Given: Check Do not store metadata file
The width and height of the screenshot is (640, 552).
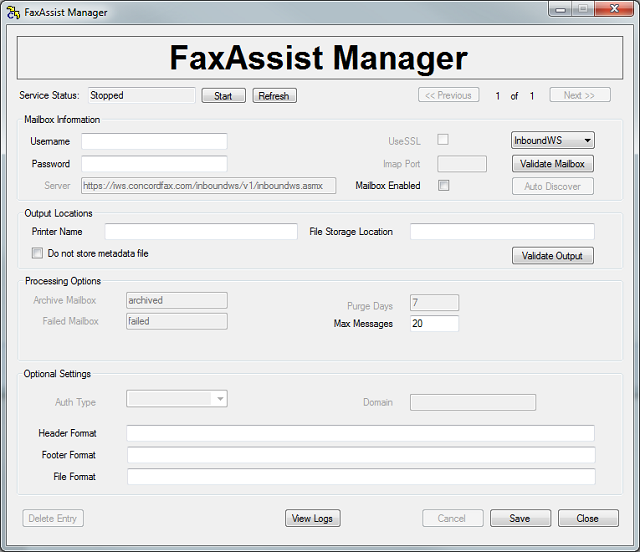Looking at the screenshot, I should [x=37, y=253].
